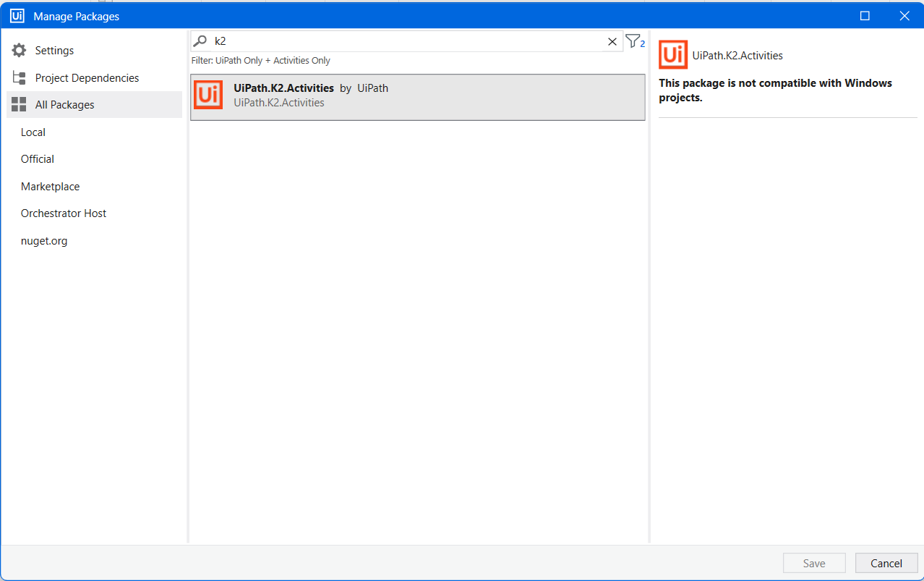Close the Manage Packages window
This screenshot has height=581, width=924.
[904, 16]
